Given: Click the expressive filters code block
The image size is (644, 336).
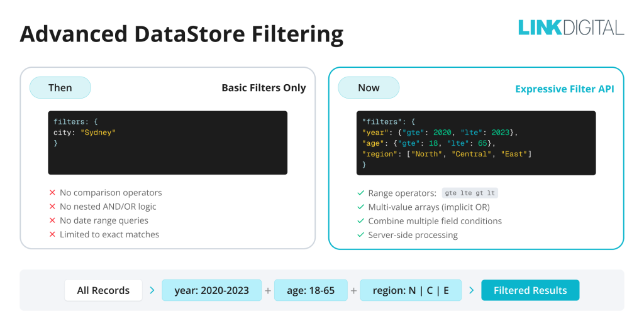Looking at the screenshot, I should pos(476,143).
